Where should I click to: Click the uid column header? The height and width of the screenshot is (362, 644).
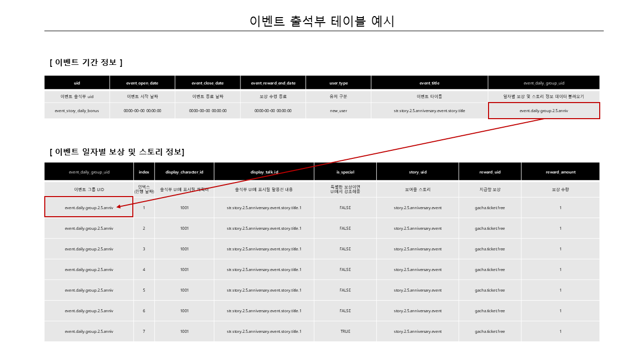(x=77, y=83)
